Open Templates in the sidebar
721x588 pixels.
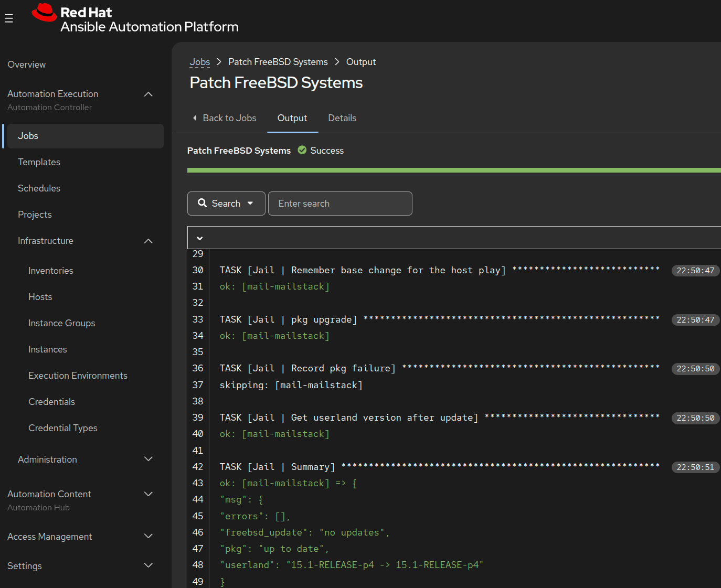[39, 162]
